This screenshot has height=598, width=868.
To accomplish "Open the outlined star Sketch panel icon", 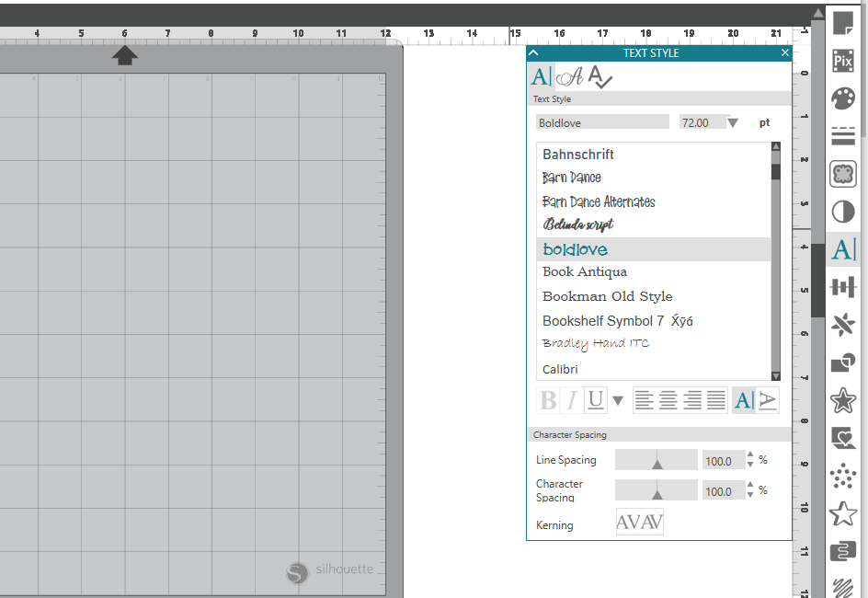I will pos(843,514).
